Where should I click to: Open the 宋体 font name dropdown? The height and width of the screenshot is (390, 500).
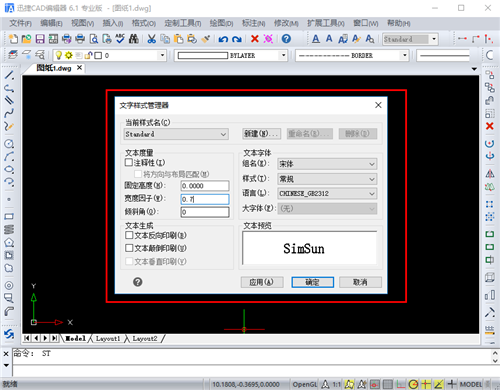coord(327,164)
